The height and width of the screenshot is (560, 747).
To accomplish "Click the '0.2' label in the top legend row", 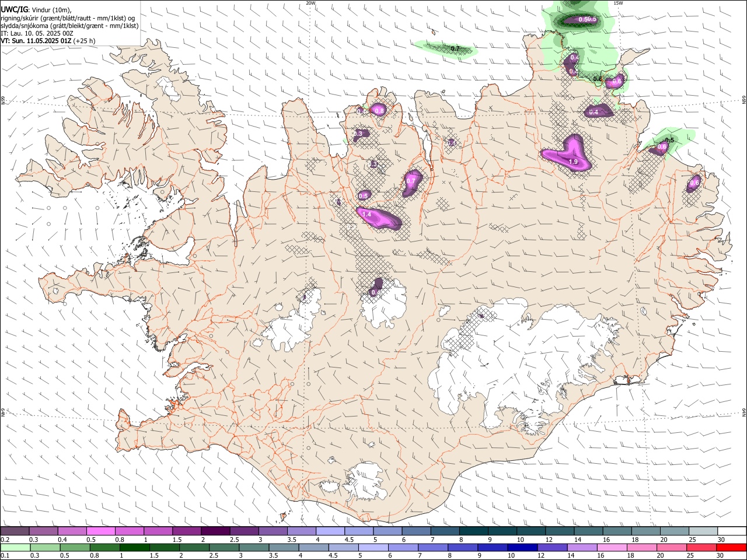I will coord(5,540).
